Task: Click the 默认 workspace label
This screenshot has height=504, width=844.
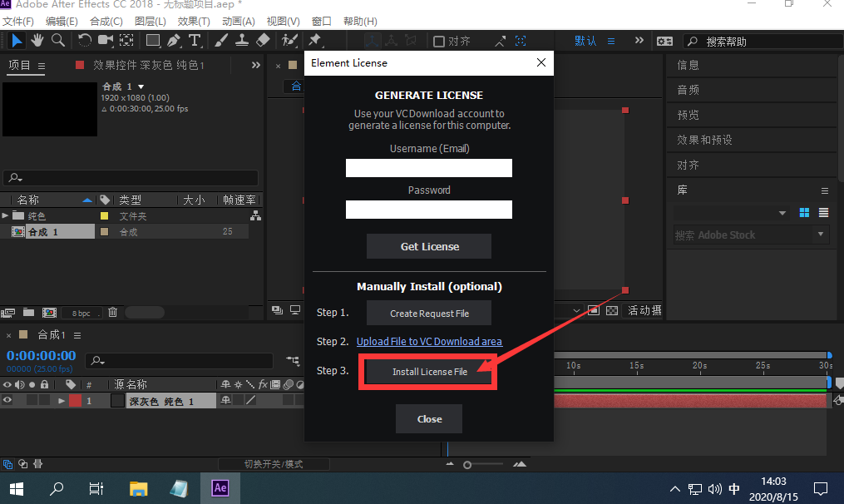Action: pos(585,41)
